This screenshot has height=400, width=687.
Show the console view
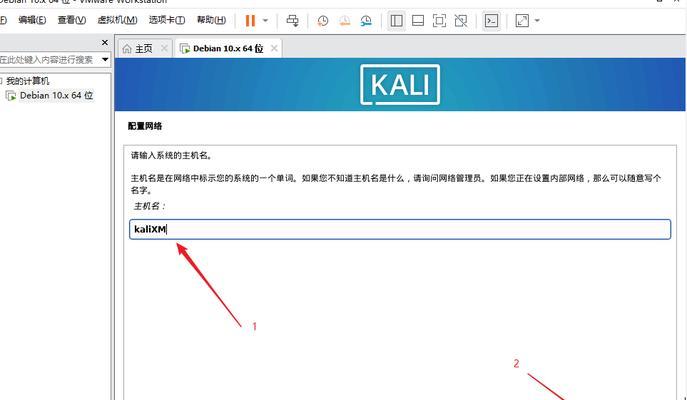492,21
